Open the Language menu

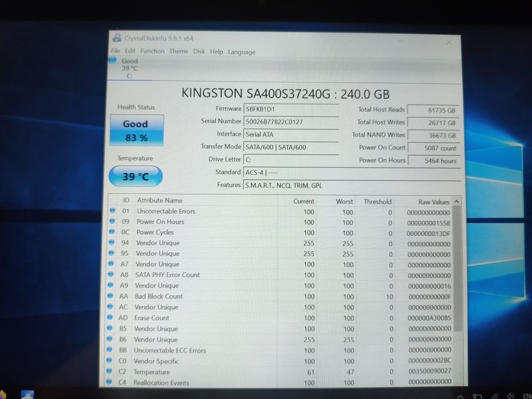(242, 52)
